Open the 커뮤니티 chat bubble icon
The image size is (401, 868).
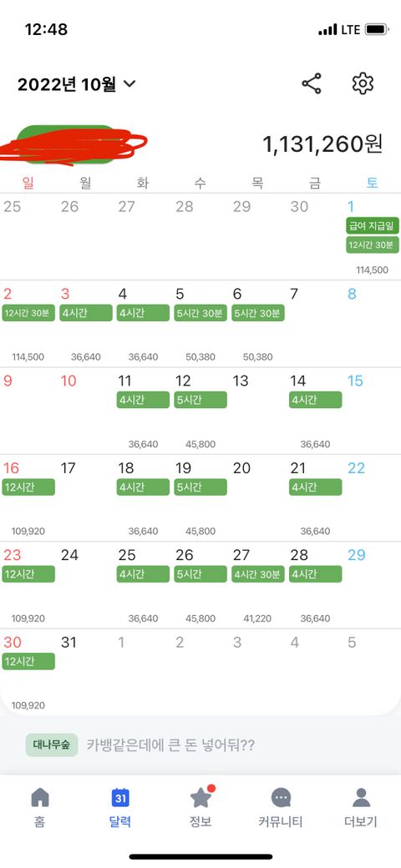281,798
